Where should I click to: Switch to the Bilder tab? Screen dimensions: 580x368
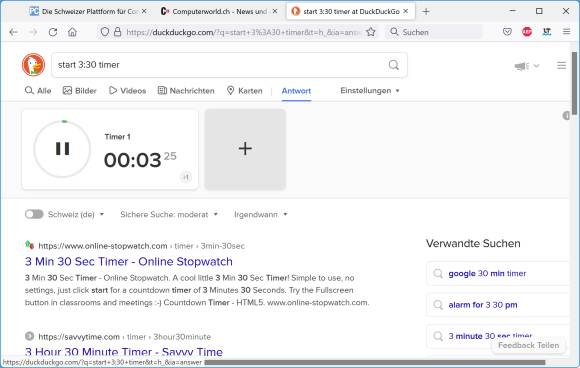click(x=80, y=91)
